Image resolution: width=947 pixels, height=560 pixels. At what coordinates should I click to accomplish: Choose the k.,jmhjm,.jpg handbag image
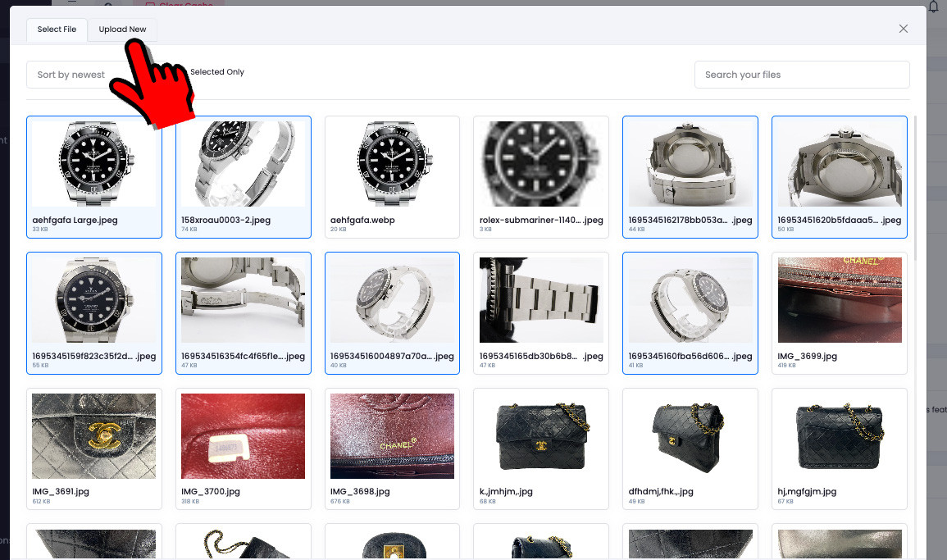(x=541, y=448)
